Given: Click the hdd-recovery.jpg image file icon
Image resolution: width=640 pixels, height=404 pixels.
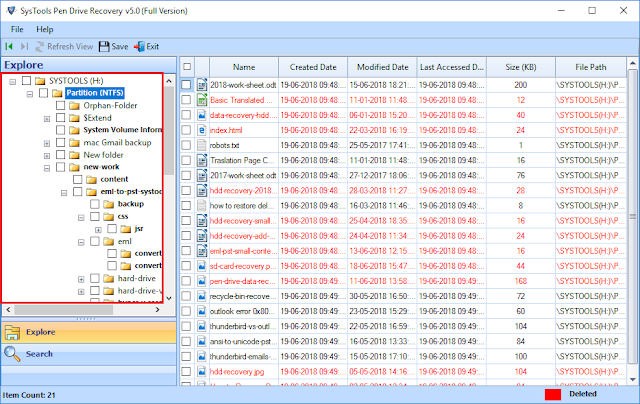Looking at the screenshot, I should point(202,371).
